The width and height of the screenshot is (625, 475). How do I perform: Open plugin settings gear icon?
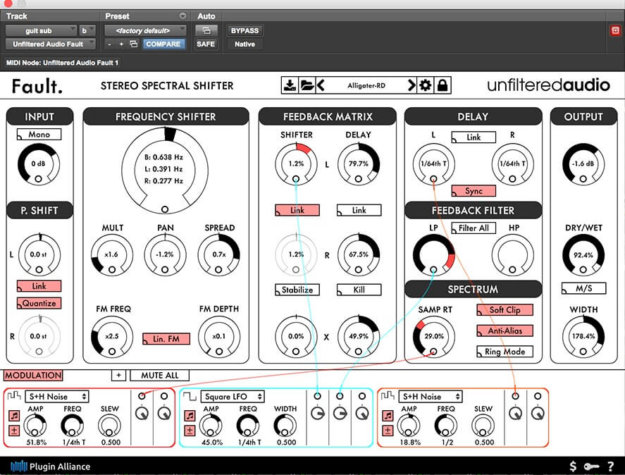(425, 85)
